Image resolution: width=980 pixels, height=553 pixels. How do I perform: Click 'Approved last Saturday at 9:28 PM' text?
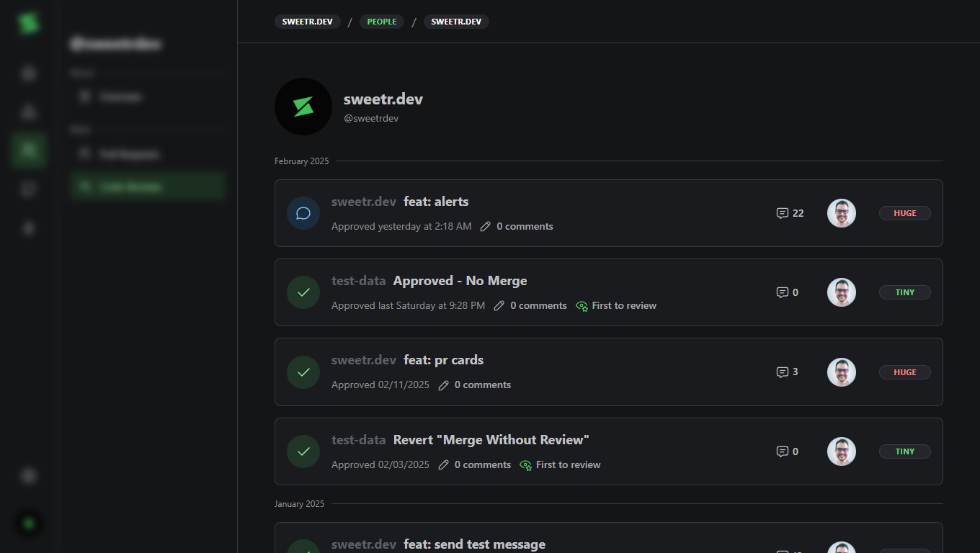point(408,305)
